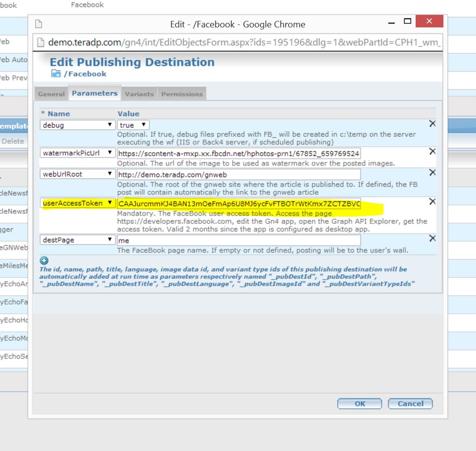
Task: Remove the watermarkPicUrl parameter row
Action: (x=432, y=152)
